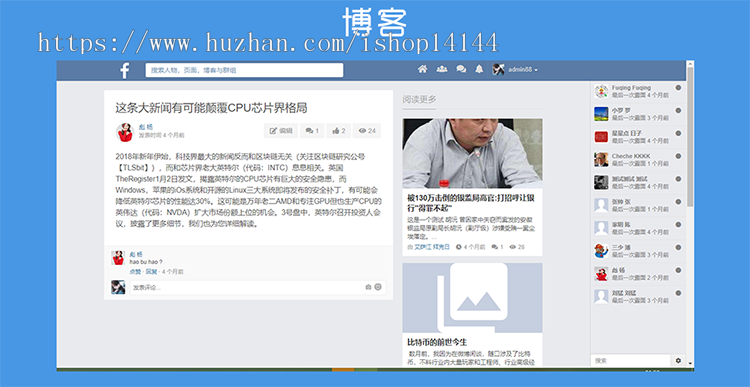Click the post title about CPU芯片界格局
The height and width of the screenshot is (387, 750).
(211, 108)
